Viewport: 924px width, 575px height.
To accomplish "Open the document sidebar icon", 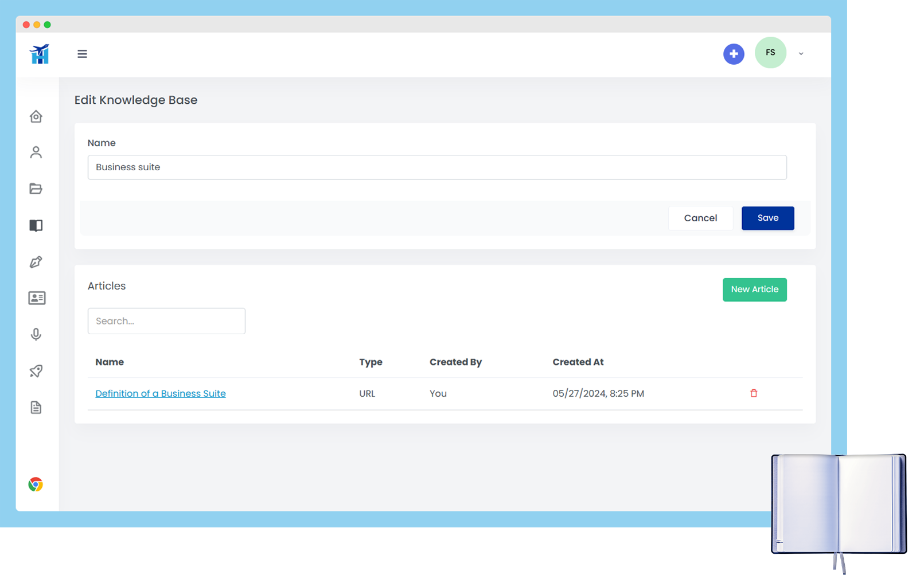I will point(36,408).
